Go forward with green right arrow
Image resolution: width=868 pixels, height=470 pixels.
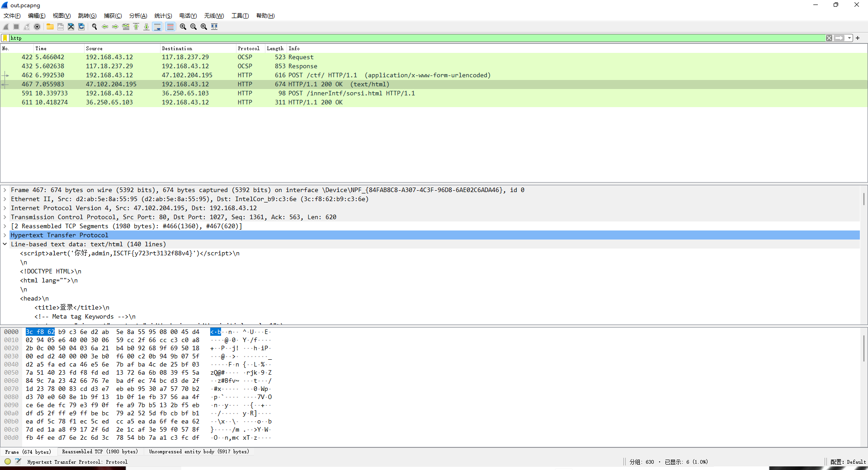(x=115, y=27)
